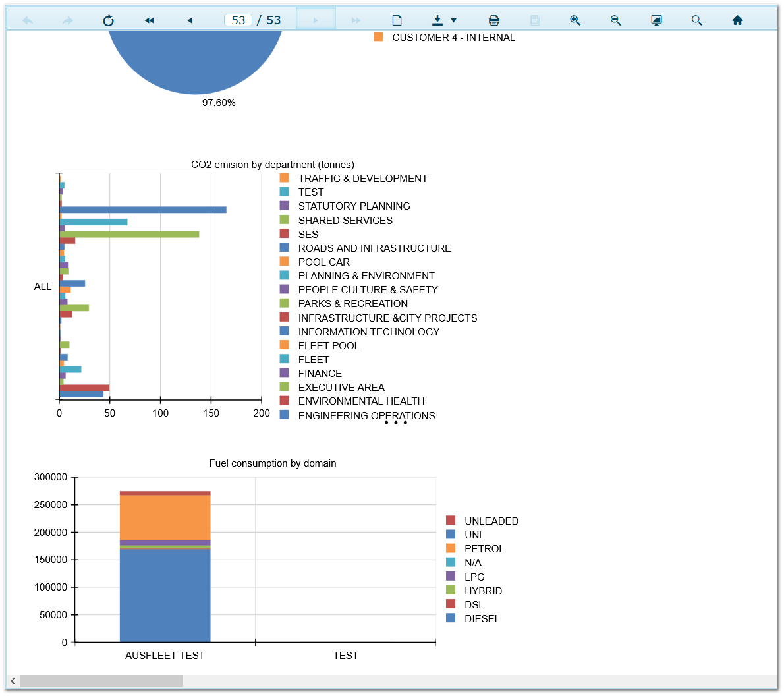Click the ROADS AND INFRASTRUCTURE legend swatch

tap(285, 248)
